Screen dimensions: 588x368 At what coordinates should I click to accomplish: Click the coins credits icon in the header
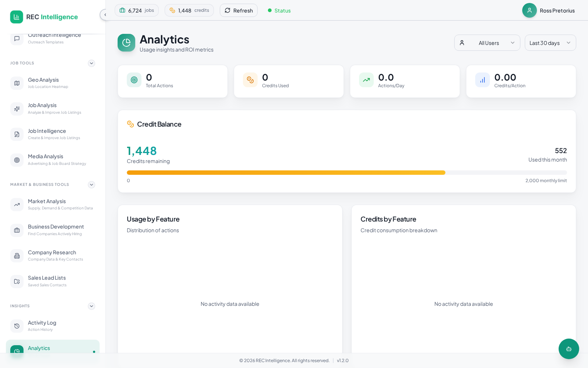tap(172, 10)
